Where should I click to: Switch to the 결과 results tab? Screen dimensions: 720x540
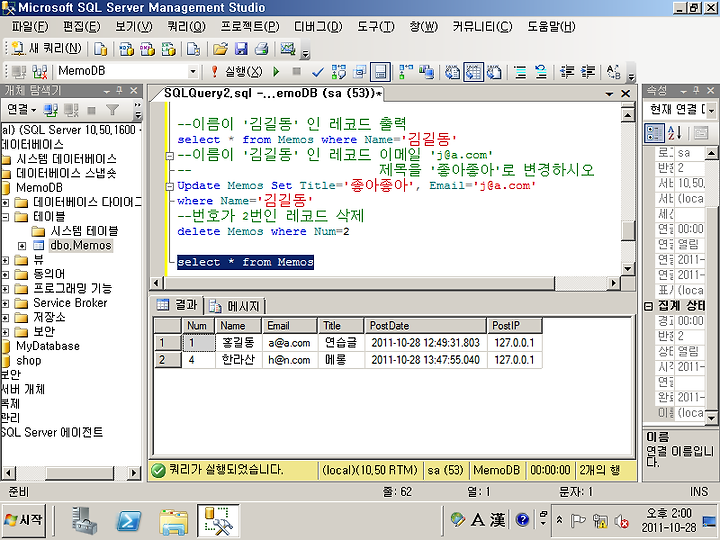pos(177,305)
